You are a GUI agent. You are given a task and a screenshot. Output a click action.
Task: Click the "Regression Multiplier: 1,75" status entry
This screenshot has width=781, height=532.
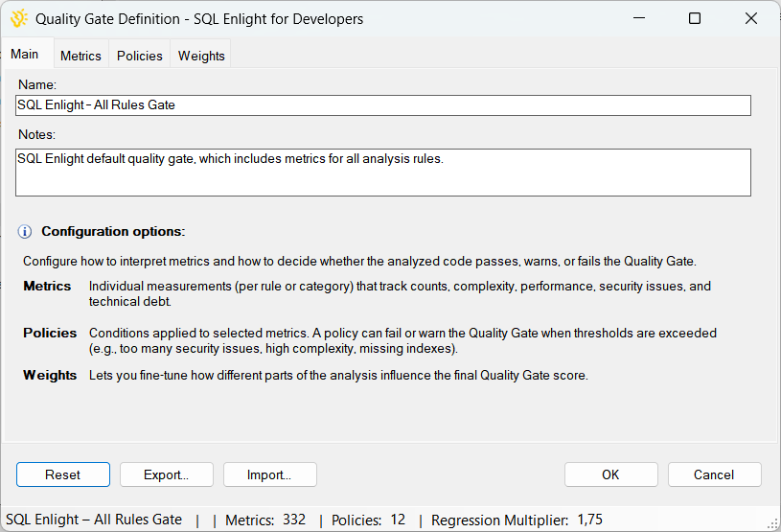(x=517, y=520)
